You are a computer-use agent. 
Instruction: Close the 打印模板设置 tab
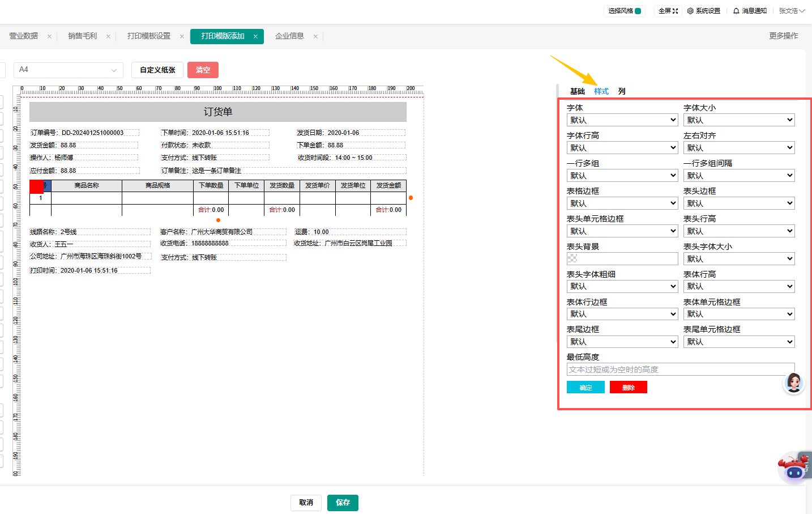pos(182,36)
